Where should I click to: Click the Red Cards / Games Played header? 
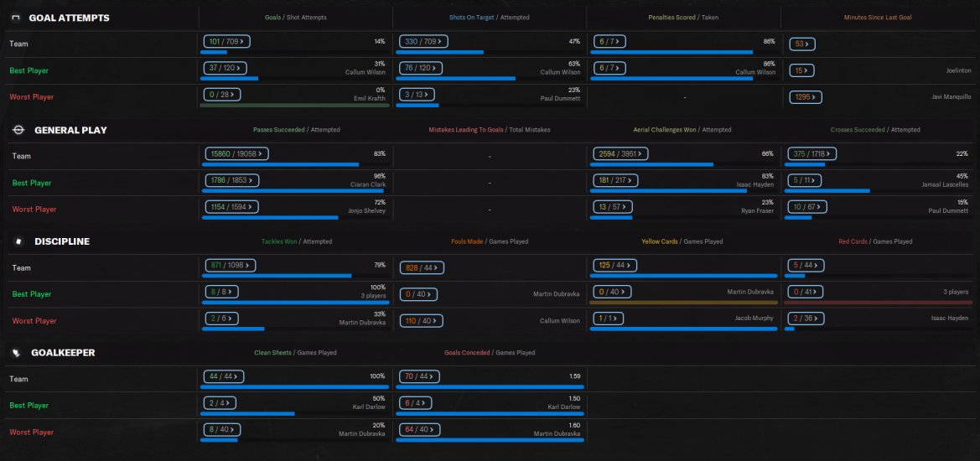tap(875, 241)
